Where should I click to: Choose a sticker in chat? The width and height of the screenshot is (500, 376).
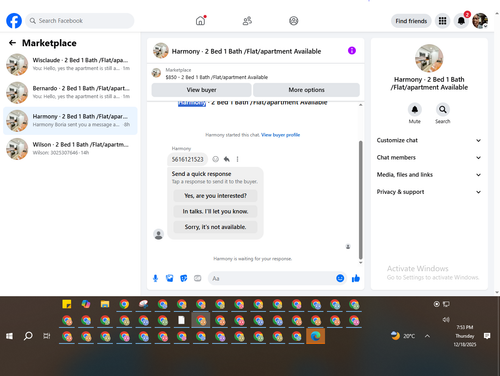point(184,278)
